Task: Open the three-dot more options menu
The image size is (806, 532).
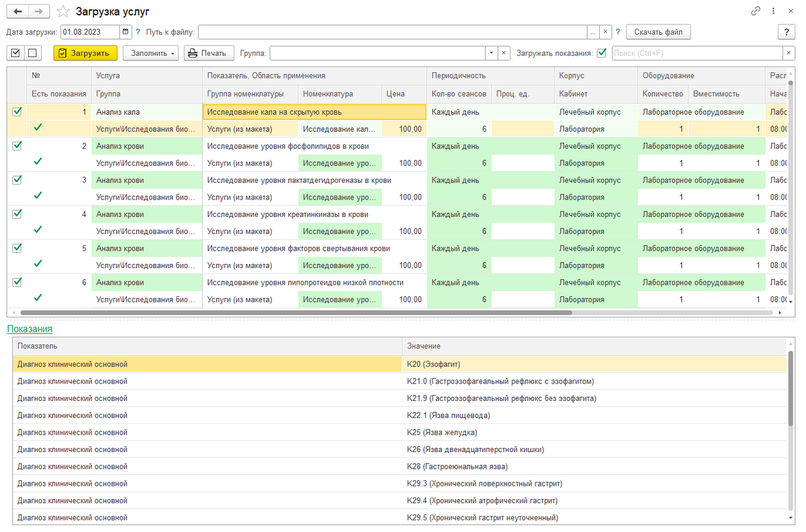Action: 773,11
